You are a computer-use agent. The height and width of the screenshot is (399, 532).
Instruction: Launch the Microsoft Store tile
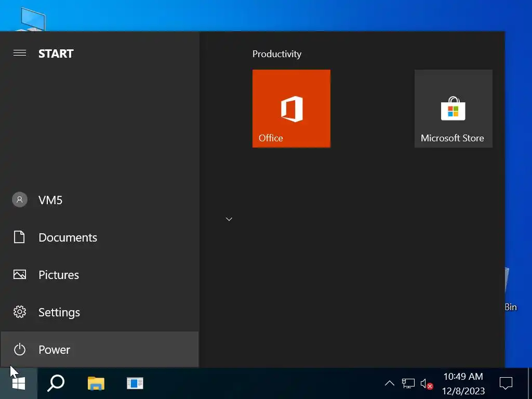pos(453,109)
